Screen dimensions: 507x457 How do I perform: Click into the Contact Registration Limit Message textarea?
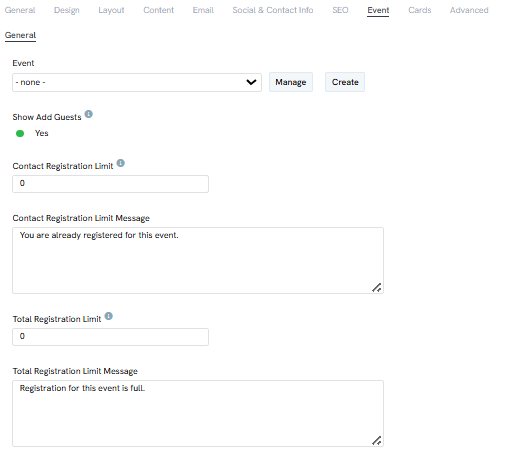pyautogui.click(x=198, y=260)
